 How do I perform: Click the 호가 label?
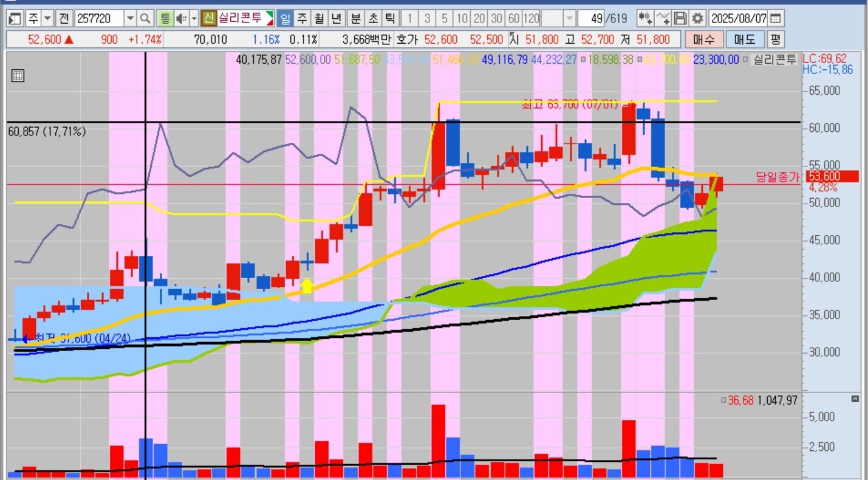pos(406,40)
